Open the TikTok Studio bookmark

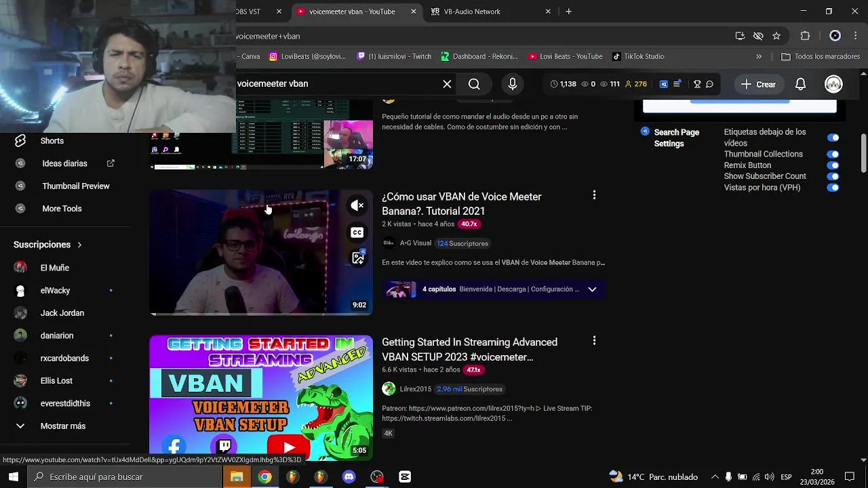[x=638, y=56]
